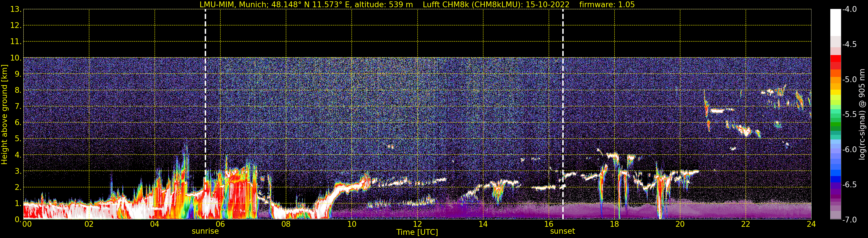Click the time axis tick '20'
868x238 pixels.
tap(680, 224)
